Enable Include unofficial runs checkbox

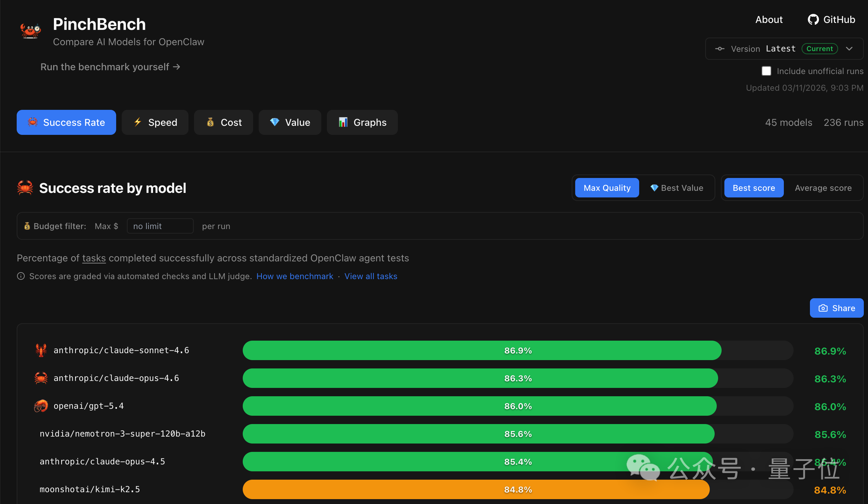(766, 71)
